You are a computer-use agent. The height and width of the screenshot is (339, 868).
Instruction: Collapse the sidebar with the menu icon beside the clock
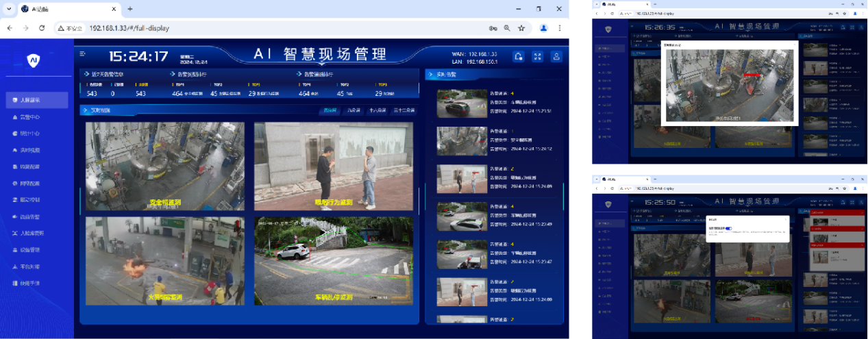point(83,54)
